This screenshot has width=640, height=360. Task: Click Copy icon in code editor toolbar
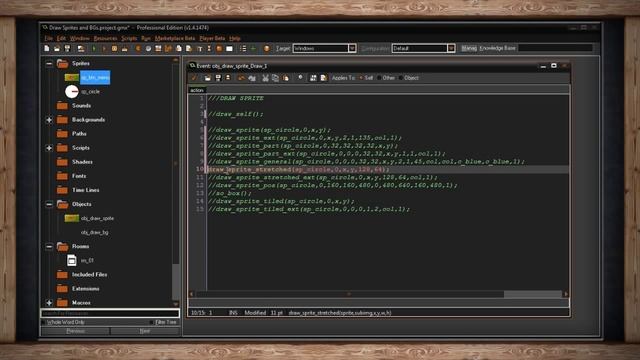coord(276,78)
